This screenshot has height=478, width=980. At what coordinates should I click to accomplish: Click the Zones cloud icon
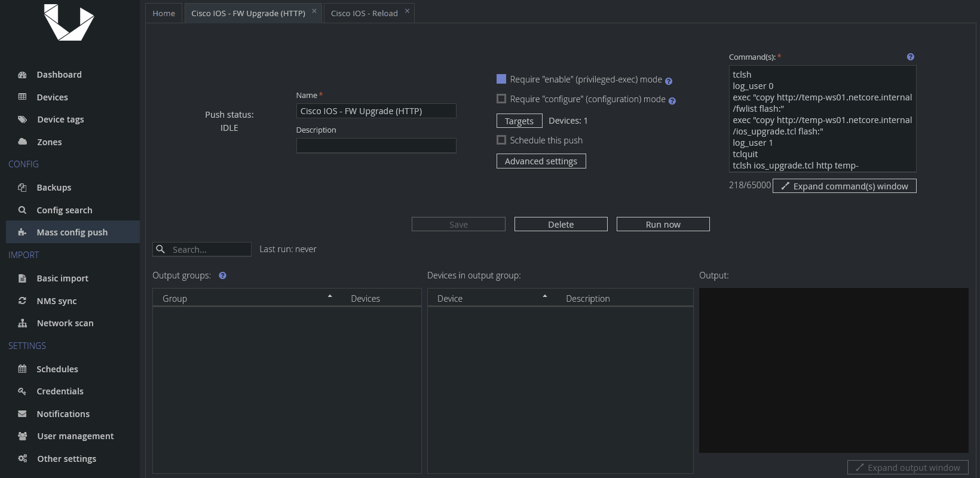coord(22,142)
